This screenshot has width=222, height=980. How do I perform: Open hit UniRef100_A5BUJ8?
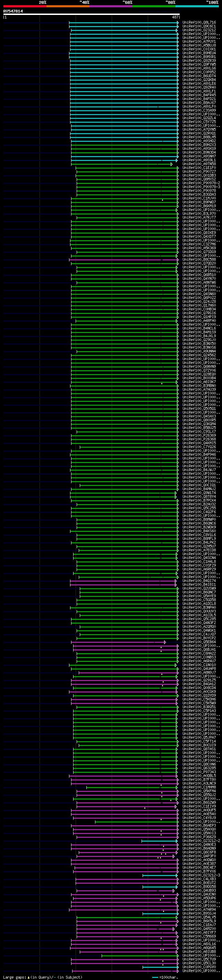(199, 45)
